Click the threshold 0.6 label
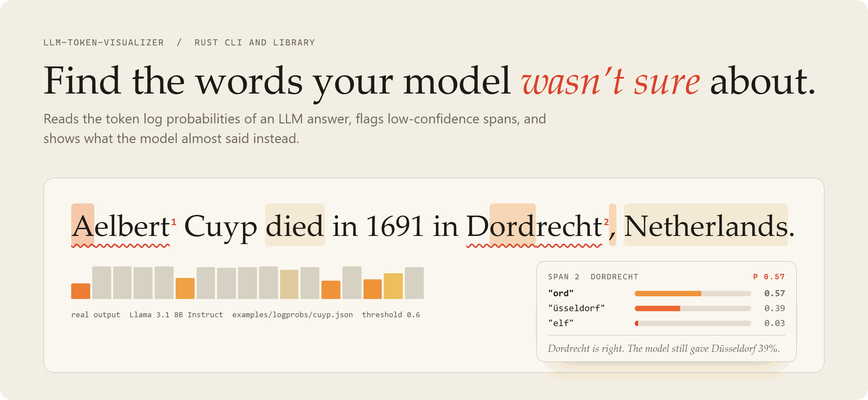The image size is (868, 400). tap(391, 315)
